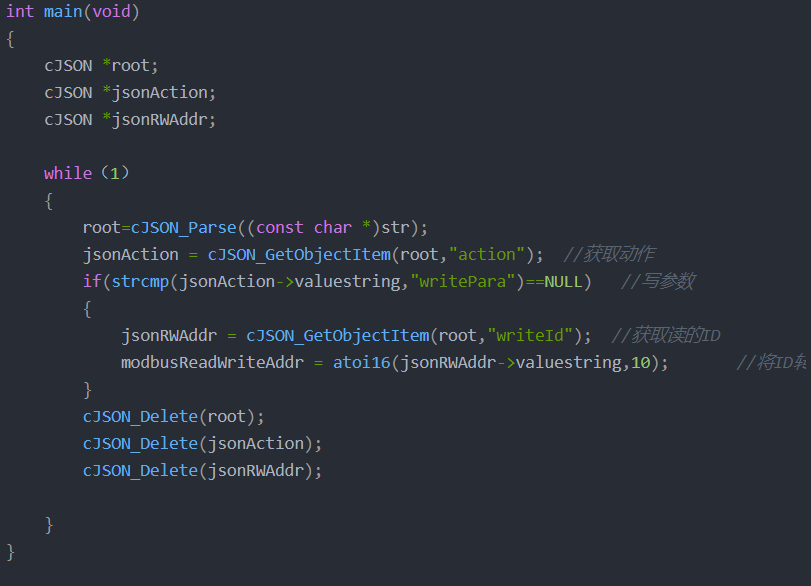The width and height of the screenshot is (811, 586).
Task: Click the int keyword before main
Action: pos(20,12)
